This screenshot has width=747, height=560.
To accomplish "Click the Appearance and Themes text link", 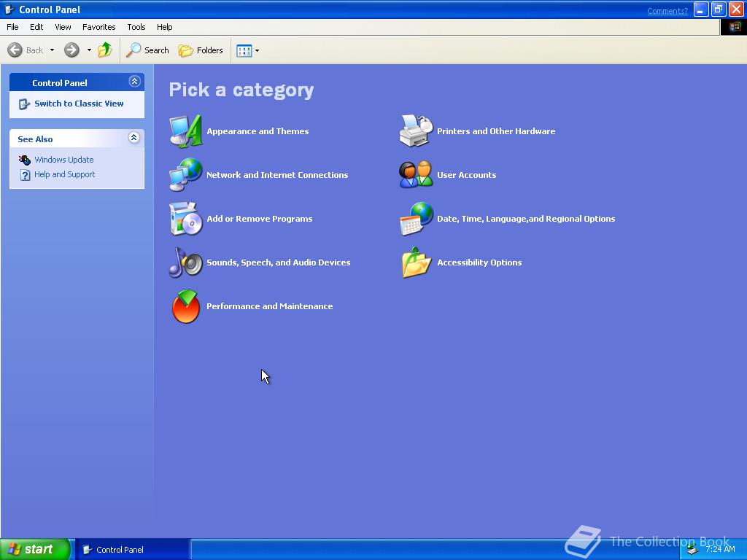I will coord(258,131).
